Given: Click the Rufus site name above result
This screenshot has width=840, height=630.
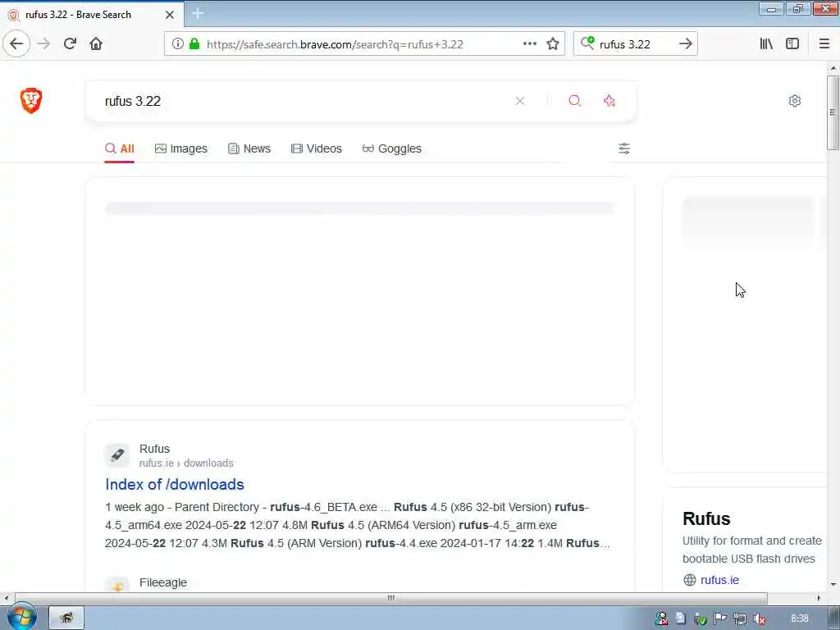Looking at the screenshot, I should [x=154, y=449].
